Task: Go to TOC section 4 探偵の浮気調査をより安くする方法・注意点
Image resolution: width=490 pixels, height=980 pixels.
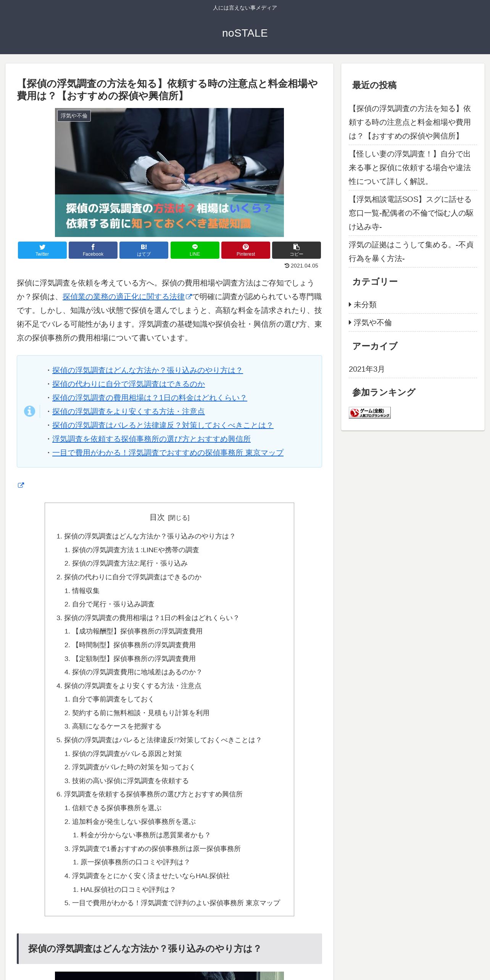Action: tap(133, 686)
